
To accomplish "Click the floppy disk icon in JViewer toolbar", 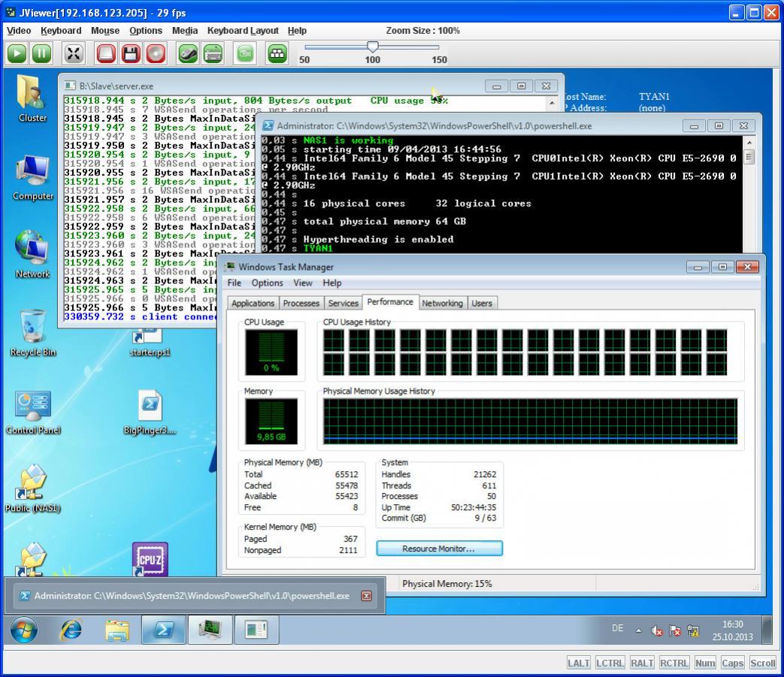I will click(x=131, y=53).
